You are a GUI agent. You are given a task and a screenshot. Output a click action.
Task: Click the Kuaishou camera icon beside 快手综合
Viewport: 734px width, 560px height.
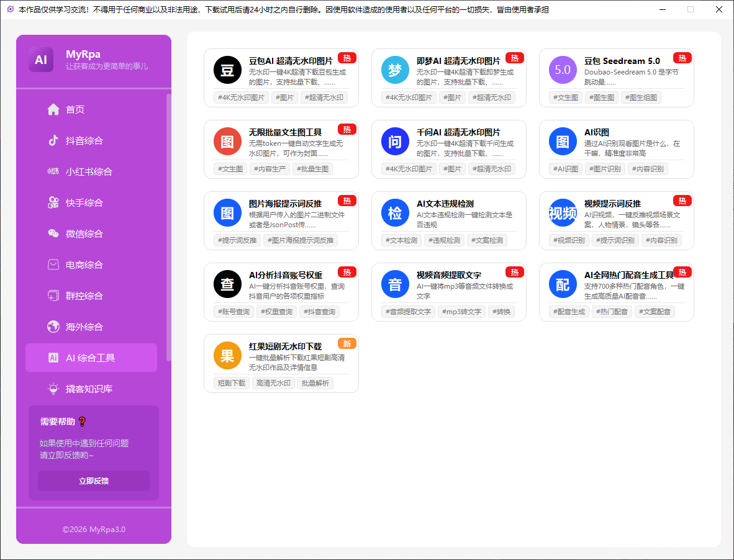click(53, 202)
